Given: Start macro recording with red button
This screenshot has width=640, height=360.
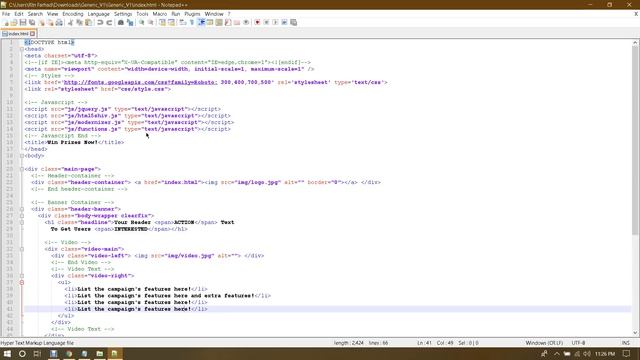Looking at the screenshot, I should coord(257,22).
